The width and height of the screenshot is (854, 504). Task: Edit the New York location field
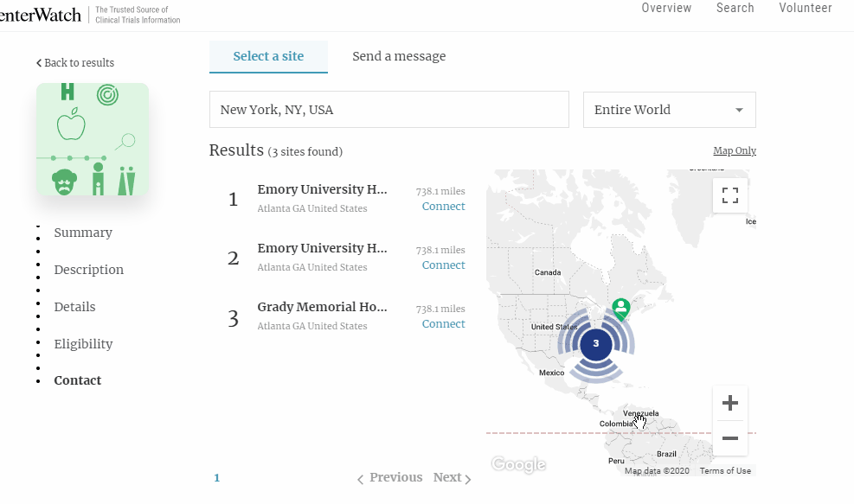(x=388, y=110)
